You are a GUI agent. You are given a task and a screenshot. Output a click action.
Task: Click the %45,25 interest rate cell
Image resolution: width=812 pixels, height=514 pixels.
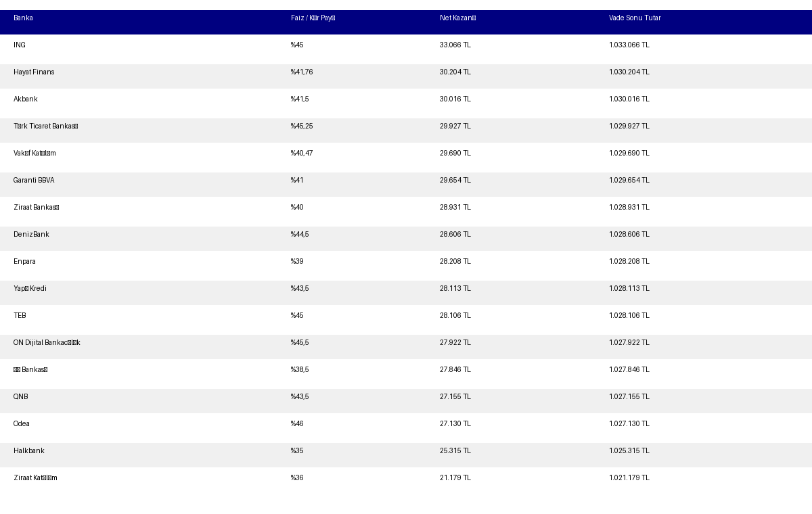click(x=302, y=126)
